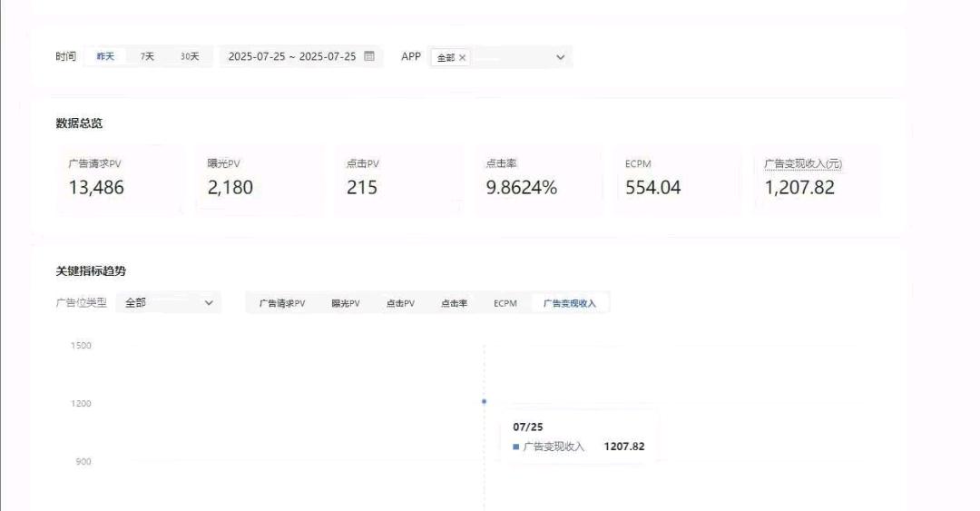Click the tooltip value 1207.82

tap(623, 447)
